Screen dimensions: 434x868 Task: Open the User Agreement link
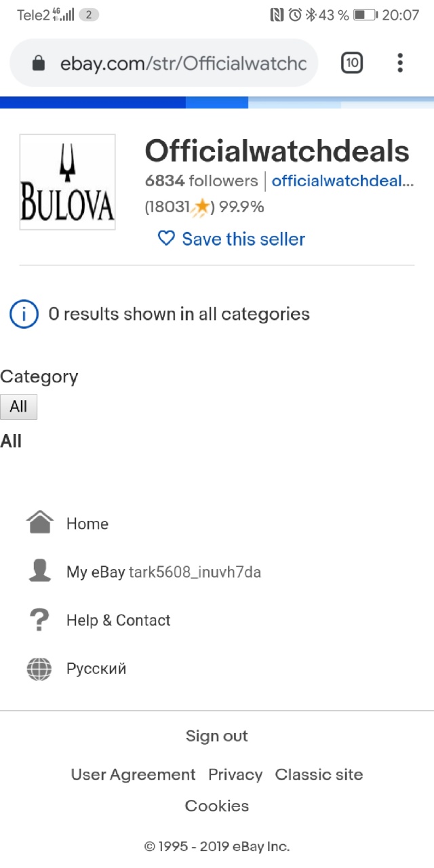point(133,774)
